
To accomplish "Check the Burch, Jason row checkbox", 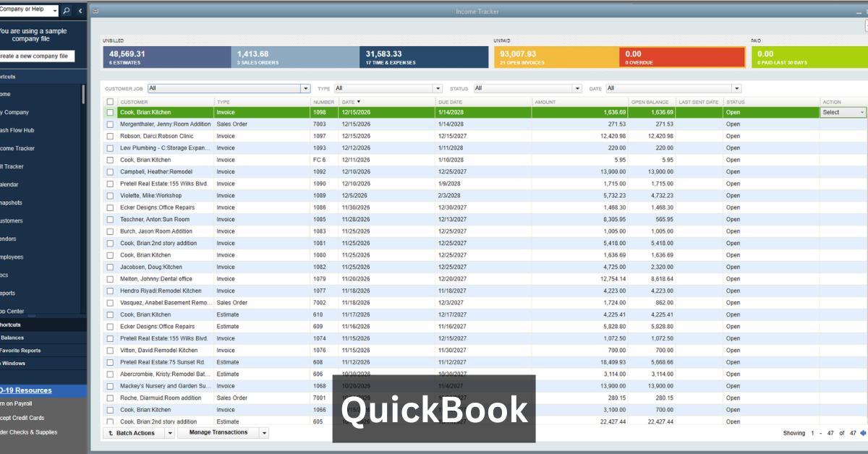I will [x=110, y=231].
